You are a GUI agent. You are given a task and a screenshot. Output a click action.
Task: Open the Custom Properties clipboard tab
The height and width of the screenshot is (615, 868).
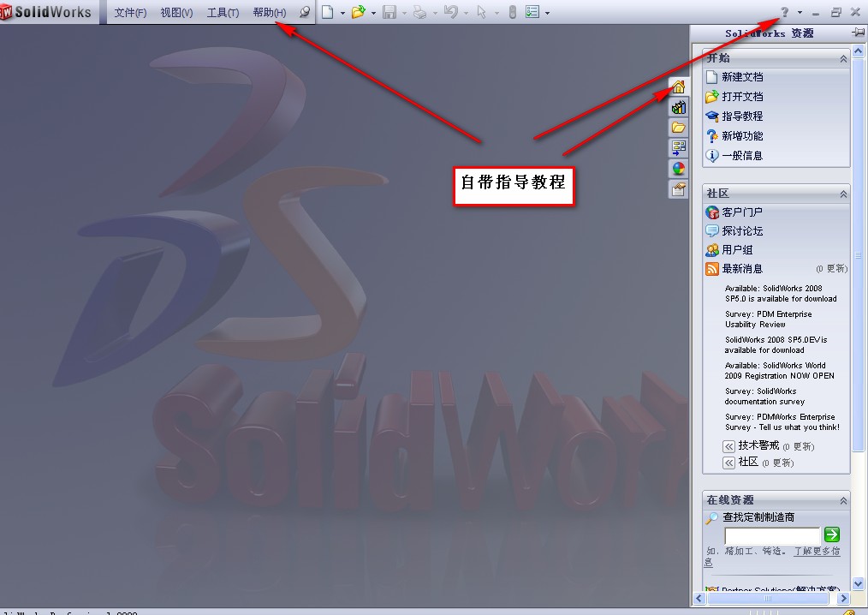tap(679, 189)
